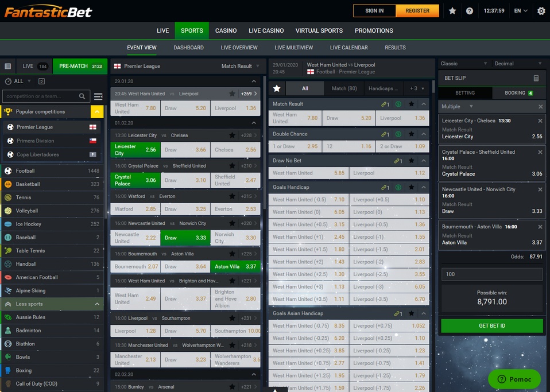Image resolution: width=550 pixels, height=392 pixels.
Task: Favorite the Watford vs Everton match
Action: click(232, 196)
